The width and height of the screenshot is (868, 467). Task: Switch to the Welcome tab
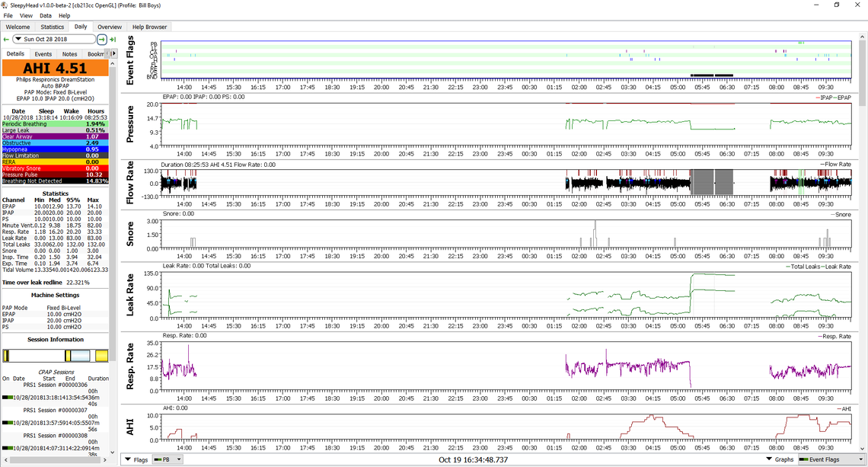[18, 27]
